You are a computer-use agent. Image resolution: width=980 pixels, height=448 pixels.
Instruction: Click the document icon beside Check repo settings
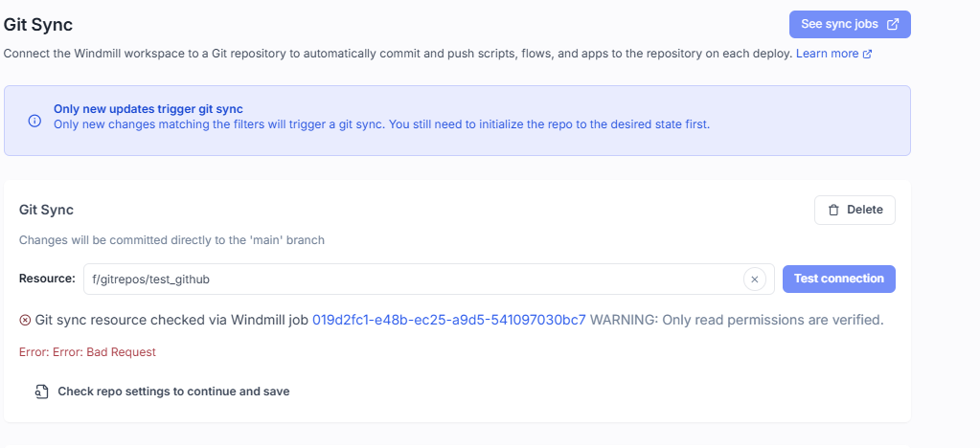42,392
